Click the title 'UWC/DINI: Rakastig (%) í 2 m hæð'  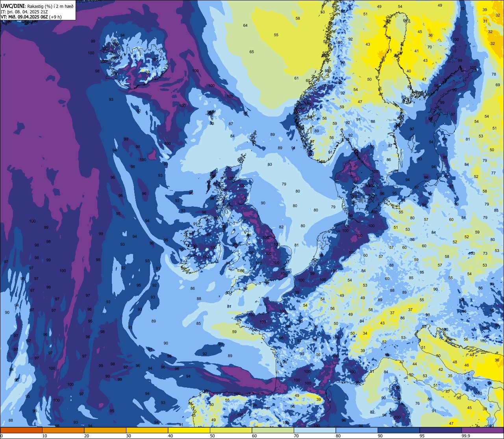point(37,7)
